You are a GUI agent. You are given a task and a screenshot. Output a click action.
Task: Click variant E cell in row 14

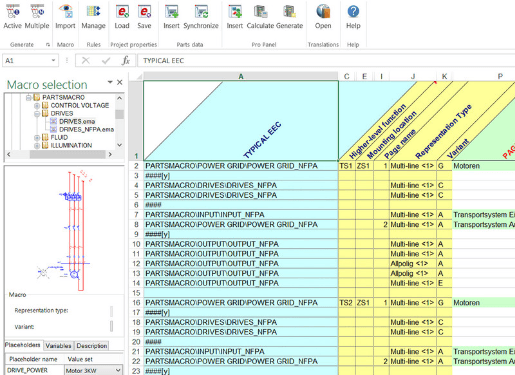[444, 283]
